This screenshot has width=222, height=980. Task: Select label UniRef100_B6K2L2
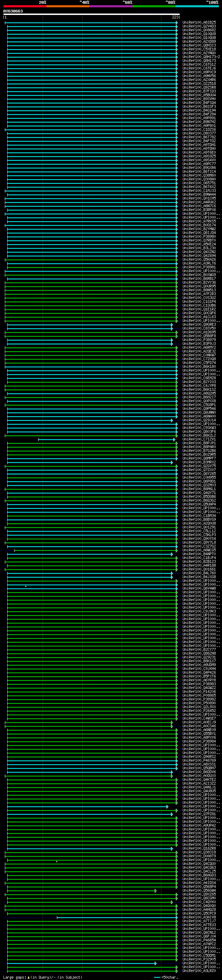click(199, 436)
